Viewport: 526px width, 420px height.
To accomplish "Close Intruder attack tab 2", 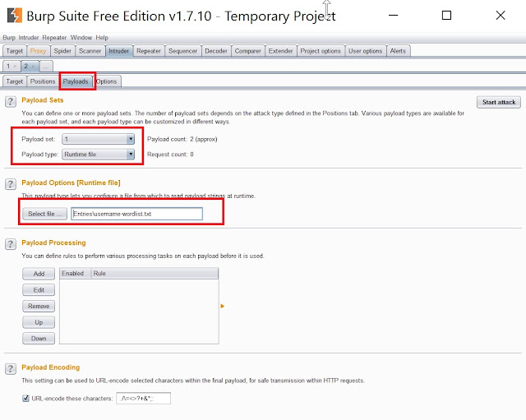I will coord(33,66).
